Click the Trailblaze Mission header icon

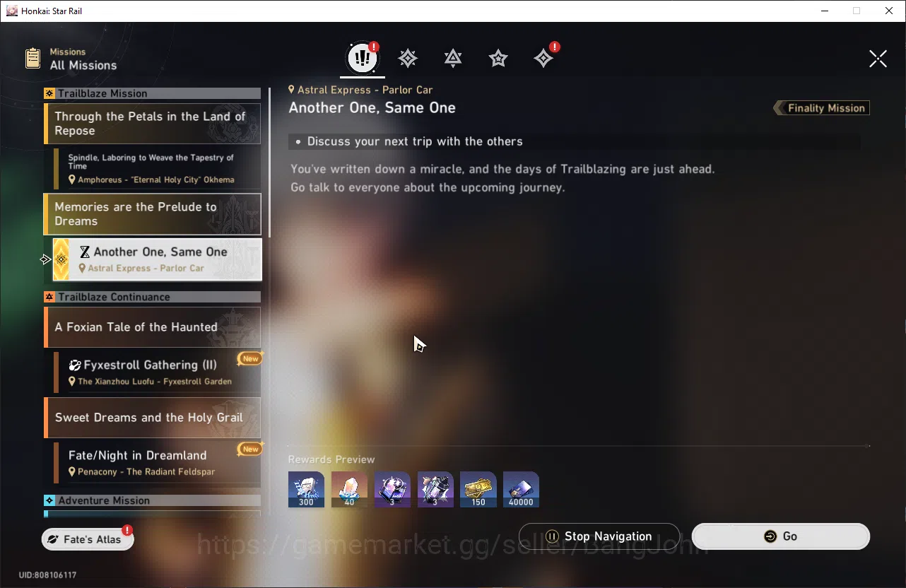[x=49, y=93]
